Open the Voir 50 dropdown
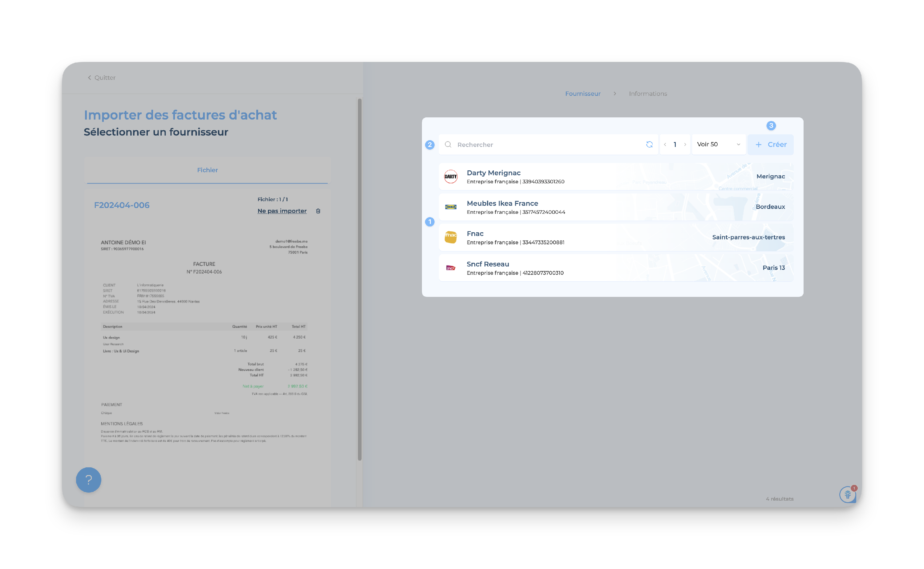The width and height of the screenshot is (924, 569). click(x=718, y=144)
